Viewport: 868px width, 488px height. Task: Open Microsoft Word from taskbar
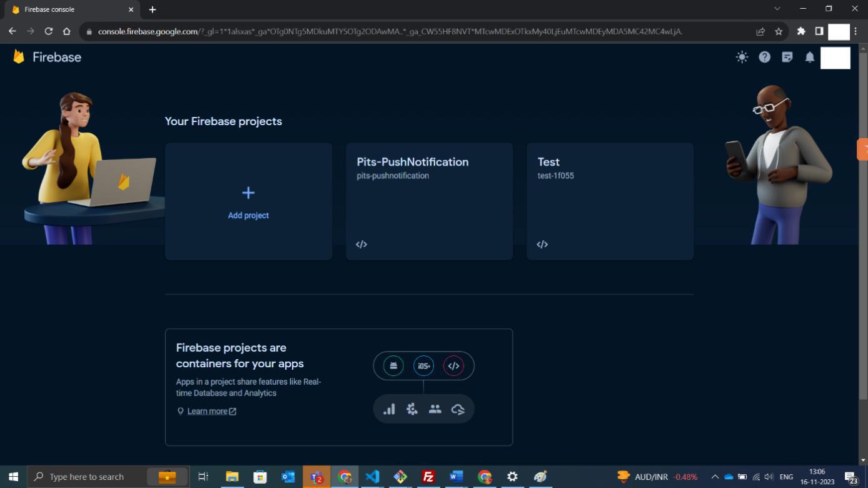[457, 477]
